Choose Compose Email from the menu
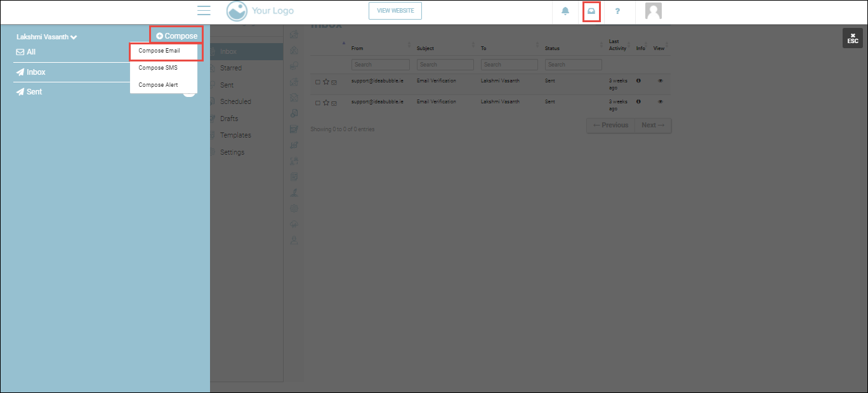The height and width of the screenshot is (393, 868). pyautogui.click(x=159, y=51)
